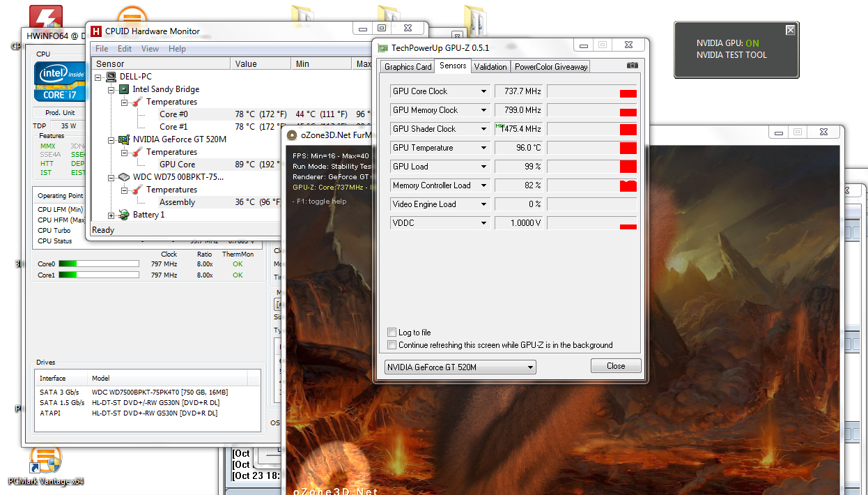
Task: Collapse the NVIDIA GeForce GT 520M node
Action: 111,139
